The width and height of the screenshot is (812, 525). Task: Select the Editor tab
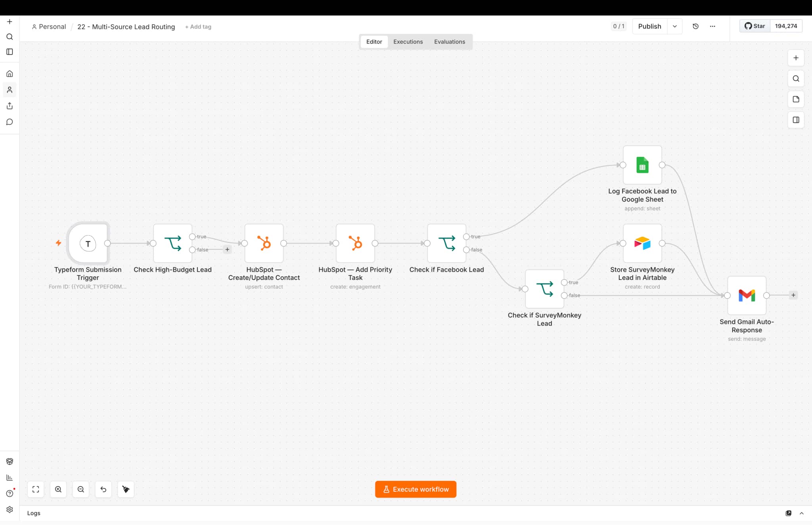click(374, 42)
